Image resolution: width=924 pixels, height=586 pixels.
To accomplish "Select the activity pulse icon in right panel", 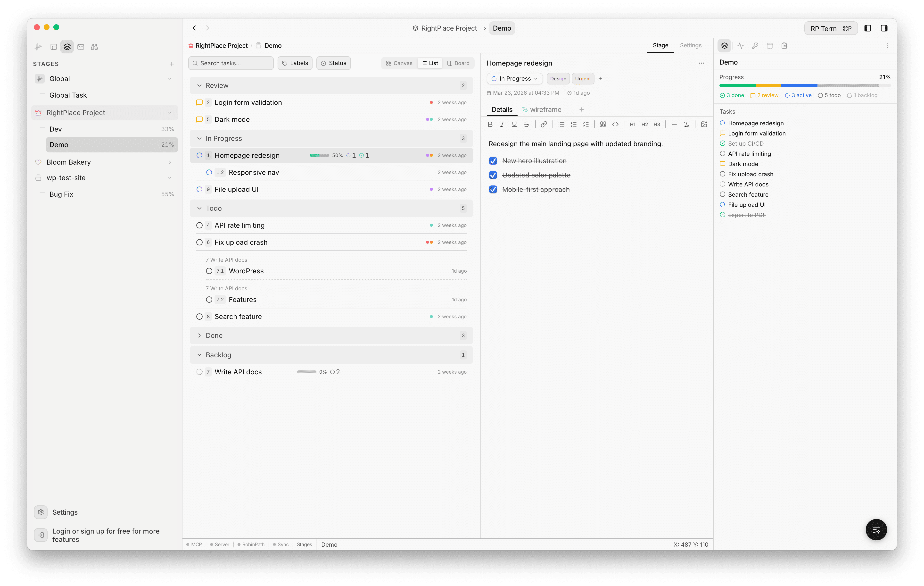I will pyautogui.click(x=741, y=45).
